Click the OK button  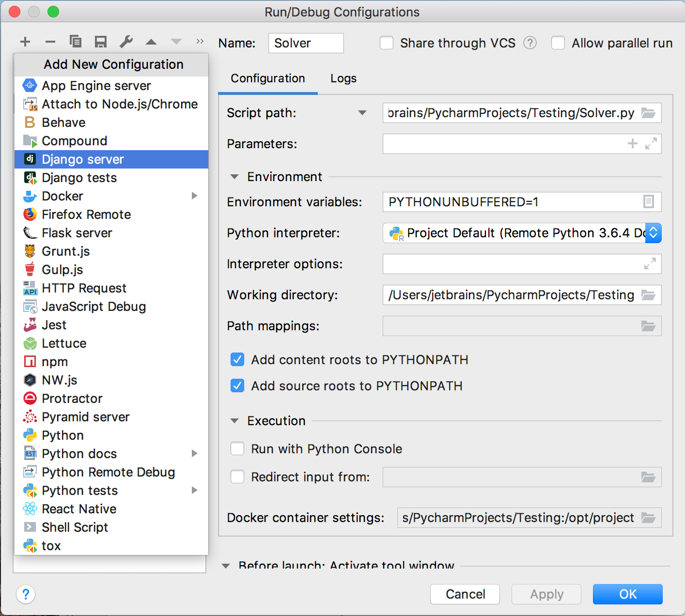pos(627,594)
